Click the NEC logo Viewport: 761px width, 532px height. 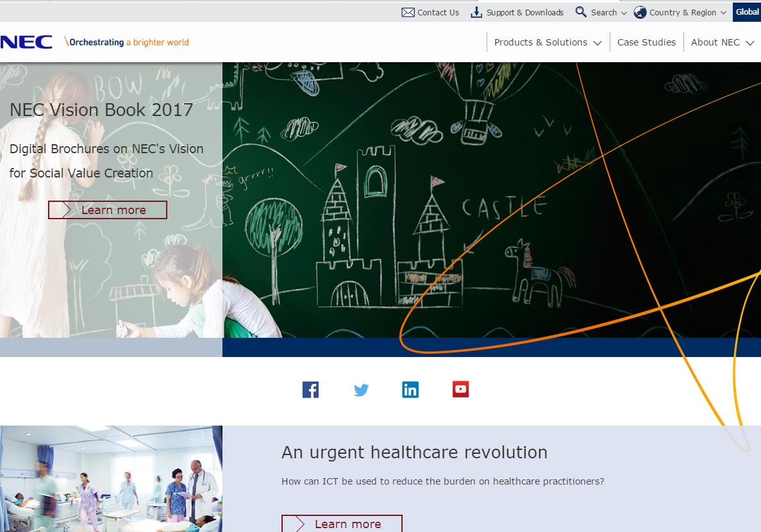click(26, 42)
